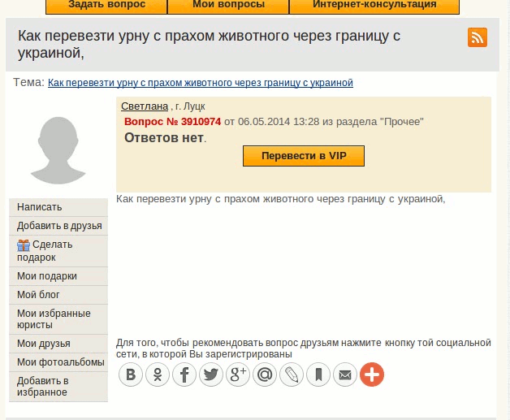Share the question on Twitter
The height and width of the screenshot is (420, 510).
pyautogui.click(x=211, y=375)
